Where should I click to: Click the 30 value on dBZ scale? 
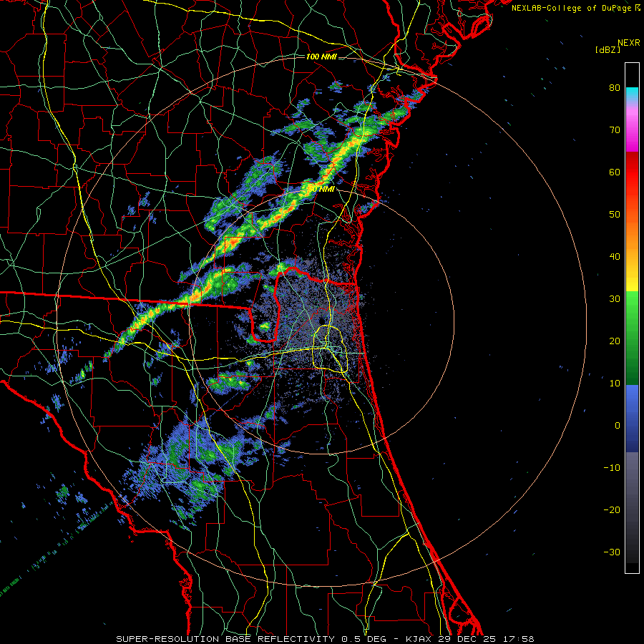pyautogui.click(x=615, y=299)
